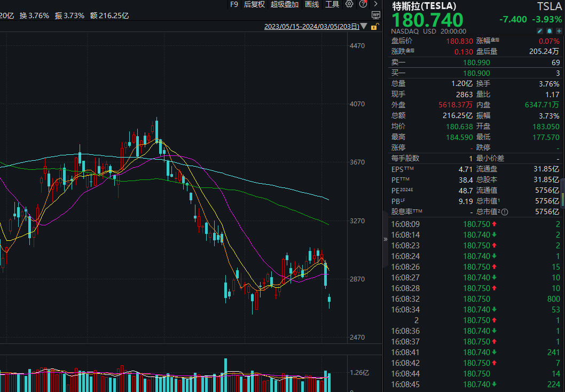Toggle the orange padlock icon
Image resolution: width=565 pixels, height=392 pixels.
(375, 27)
